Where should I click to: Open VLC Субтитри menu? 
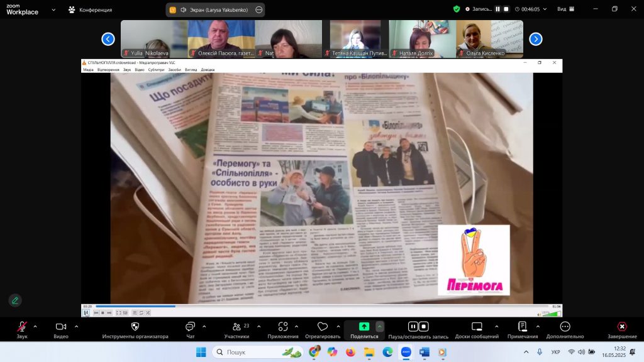tap(156, 70)
